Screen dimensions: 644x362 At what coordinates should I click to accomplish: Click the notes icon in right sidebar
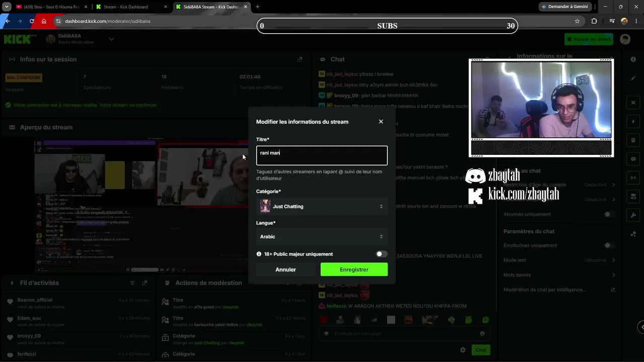tap(633, 140)
